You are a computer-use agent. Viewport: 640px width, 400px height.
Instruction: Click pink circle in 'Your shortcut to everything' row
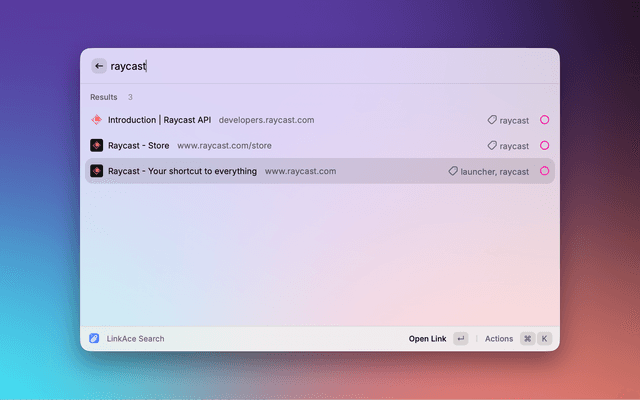[x=544, y=171]
